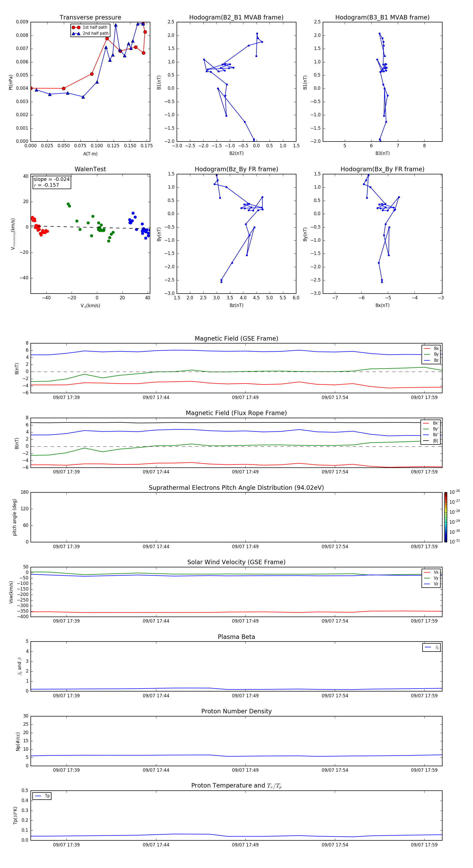
Task: Click the "pitch angle (deg)" axis label
Action: [15, 517]
